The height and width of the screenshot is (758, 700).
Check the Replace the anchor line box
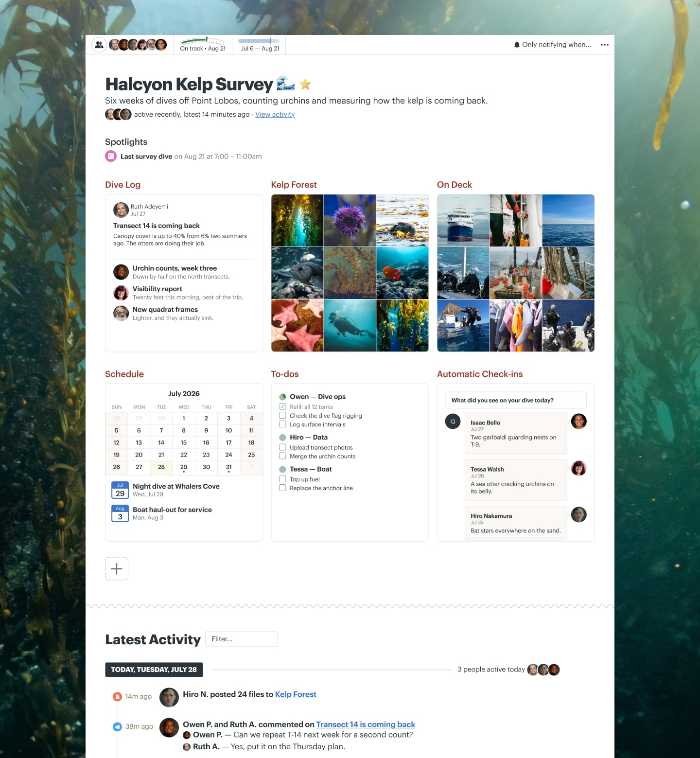[x=282, y=488]
